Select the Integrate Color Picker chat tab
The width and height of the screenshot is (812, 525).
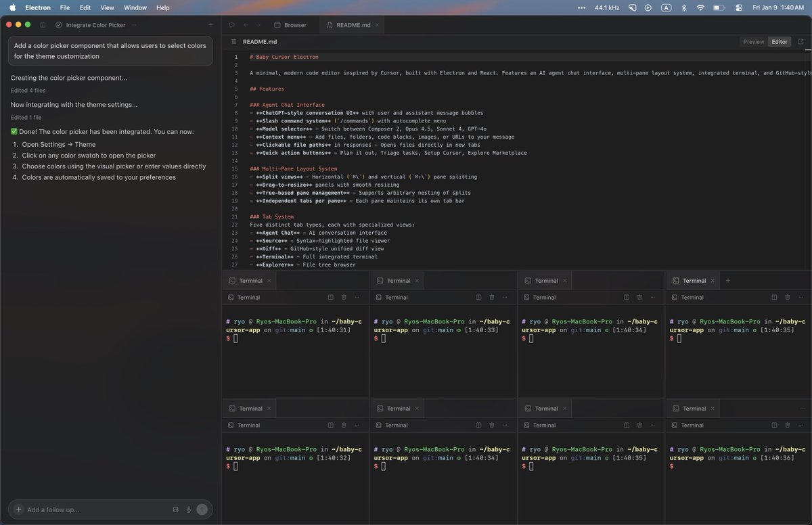[x=91, y=25]
